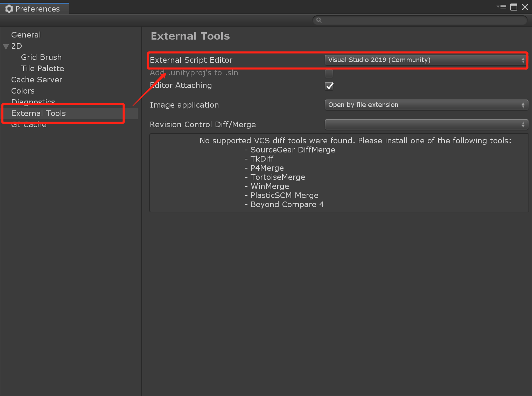532x396 pixels.
Task: Open Tile Palette settings
Action: (42, 68)
